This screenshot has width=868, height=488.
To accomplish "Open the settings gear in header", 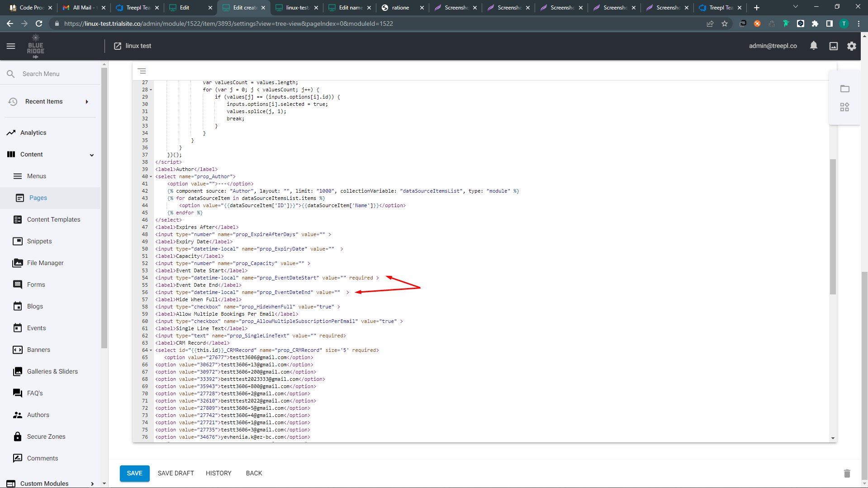I will 852,46.
